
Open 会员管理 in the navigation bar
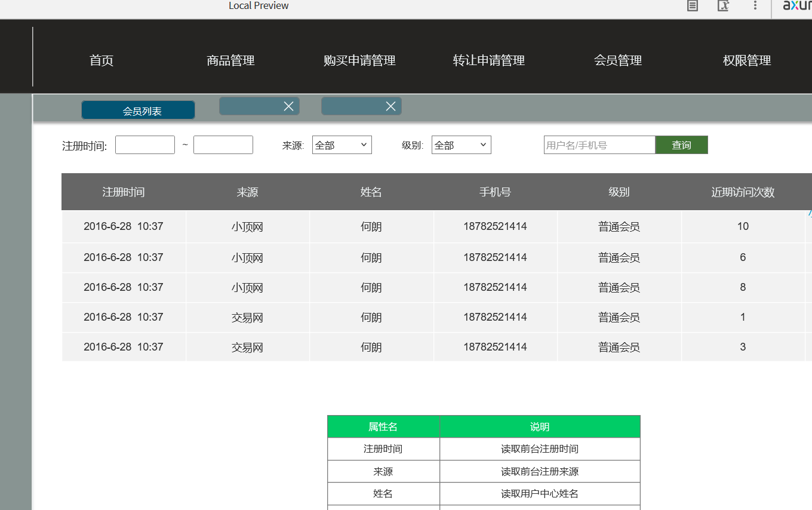click(618, 60)
